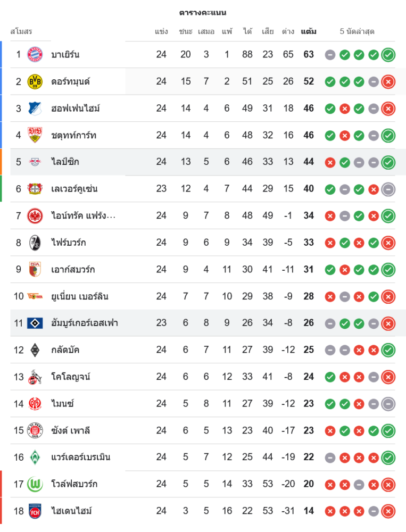Click the 5 นัดล่าสุด column header
The height and width of the screenshot is (532, 406).
click(x=357, y=31)
